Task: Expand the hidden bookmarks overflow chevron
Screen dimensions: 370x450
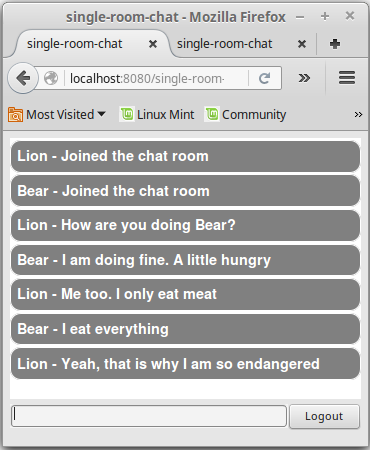Action: (x=358, y=115)
